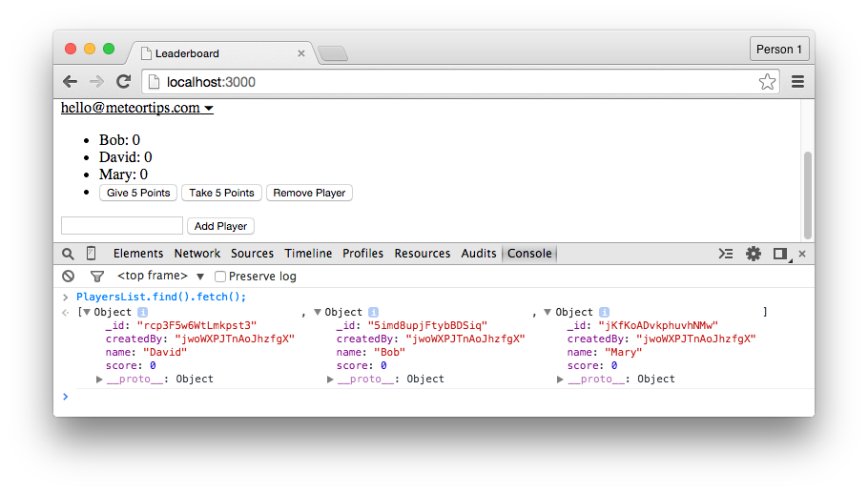Click the PlayersList.find().fetch(); command
This screenshot has width=868, height=493.
click(161, 297)
